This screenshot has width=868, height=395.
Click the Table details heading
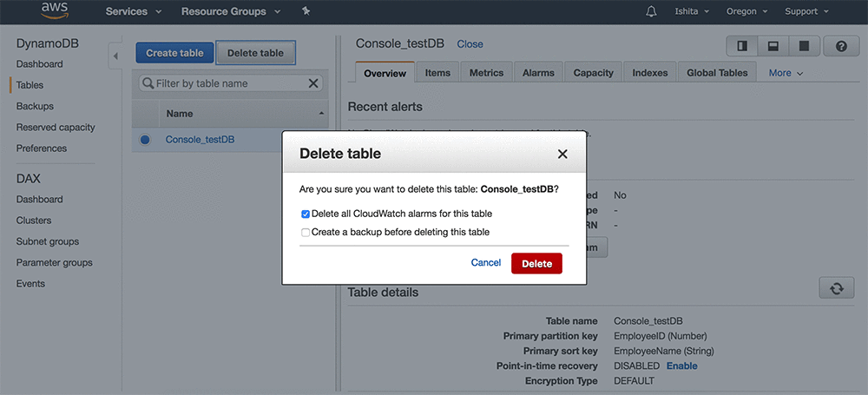(383, 292)
